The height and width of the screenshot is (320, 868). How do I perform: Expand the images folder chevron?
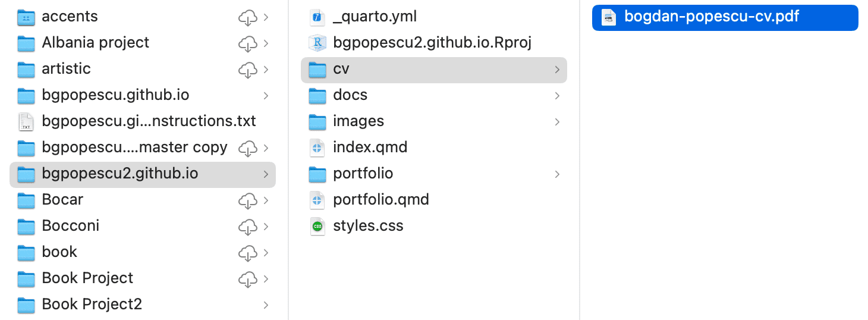557,122
